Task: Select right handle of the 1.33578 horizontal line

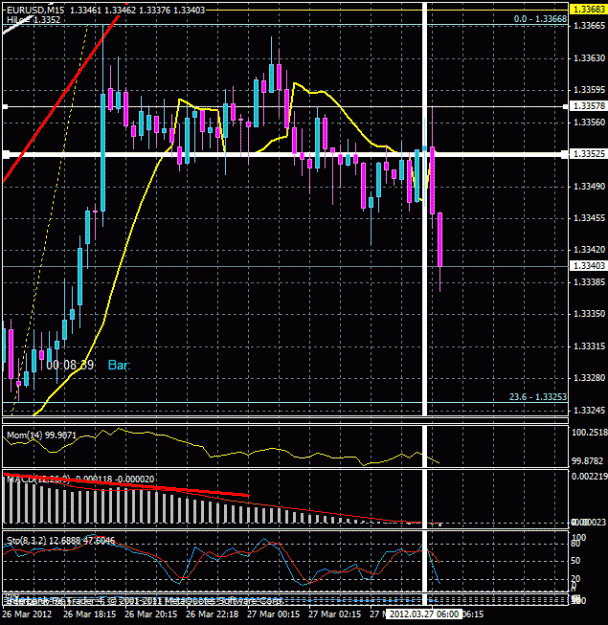Action: 565,106
